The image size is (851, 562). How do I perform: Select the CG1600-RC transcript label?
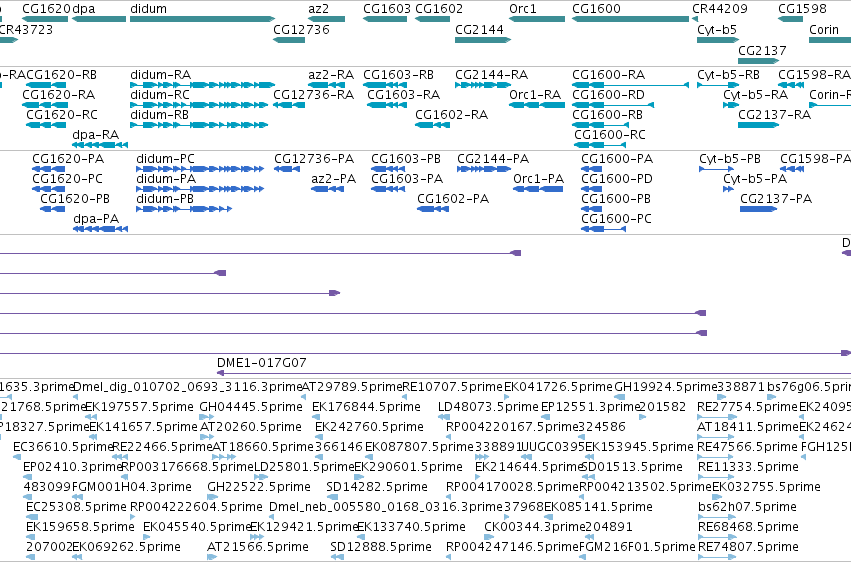(x=610, y=135)
